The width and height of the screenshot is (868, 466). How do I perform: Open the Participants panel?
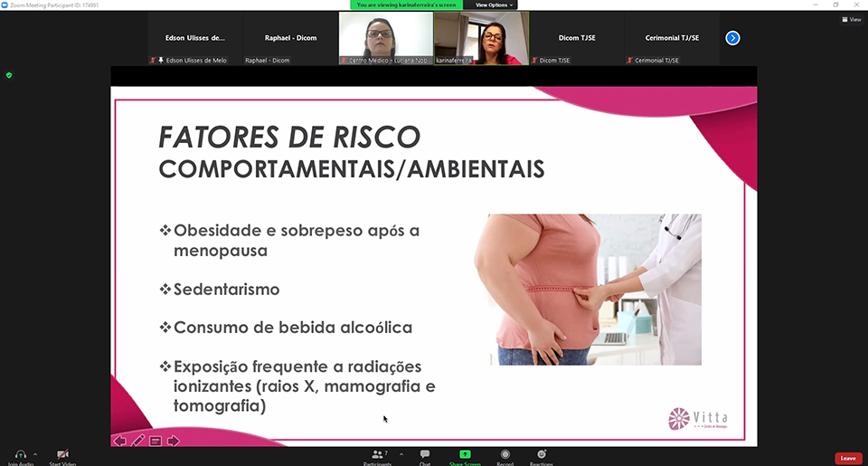click(379, 454)
